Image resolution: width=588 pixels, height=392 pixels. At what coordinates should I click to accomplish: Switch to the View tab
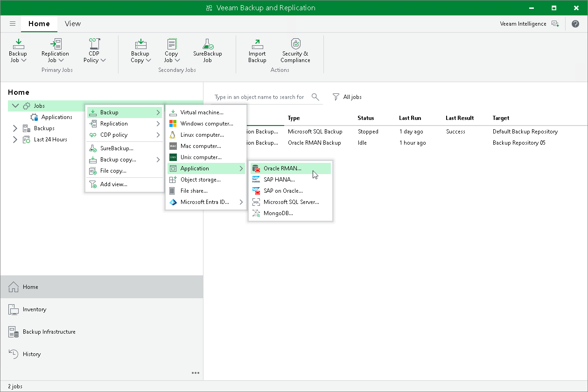click(72, 24)
